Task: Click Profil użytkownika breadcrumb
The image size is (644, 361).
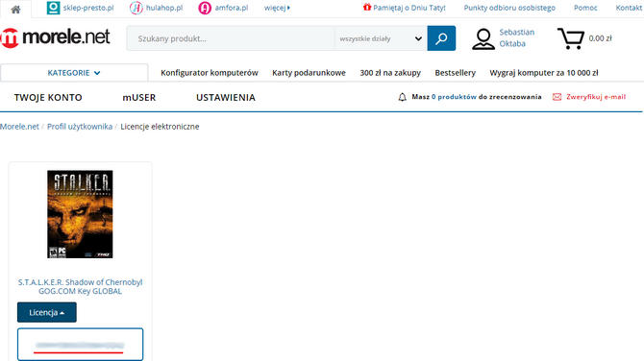Action: [80, 127]
